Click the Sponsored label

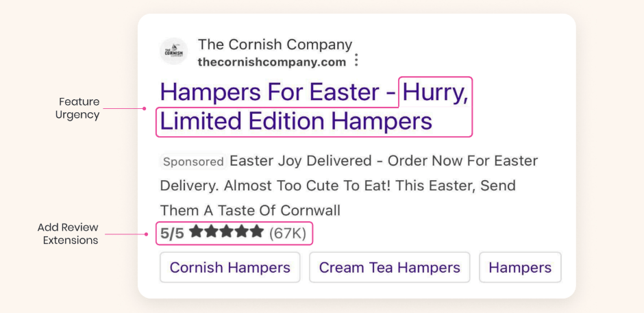pos(193,162)
